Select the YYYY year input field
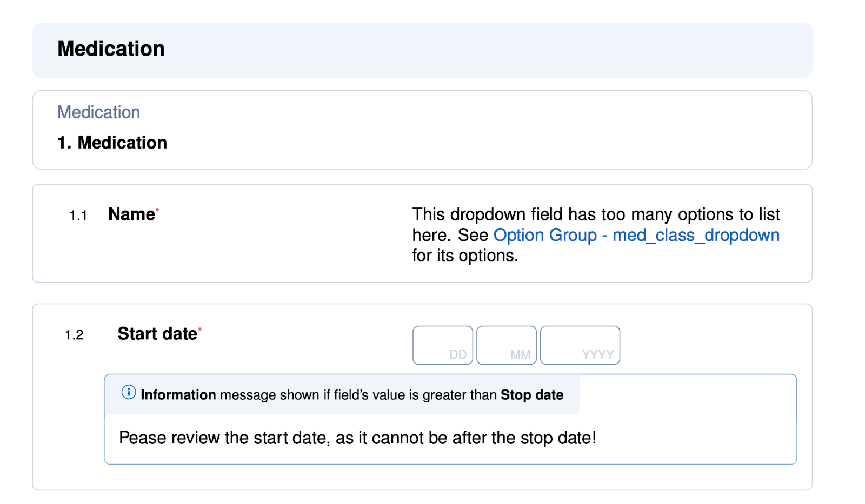865x504 pixels. click(x=580, y=345)
